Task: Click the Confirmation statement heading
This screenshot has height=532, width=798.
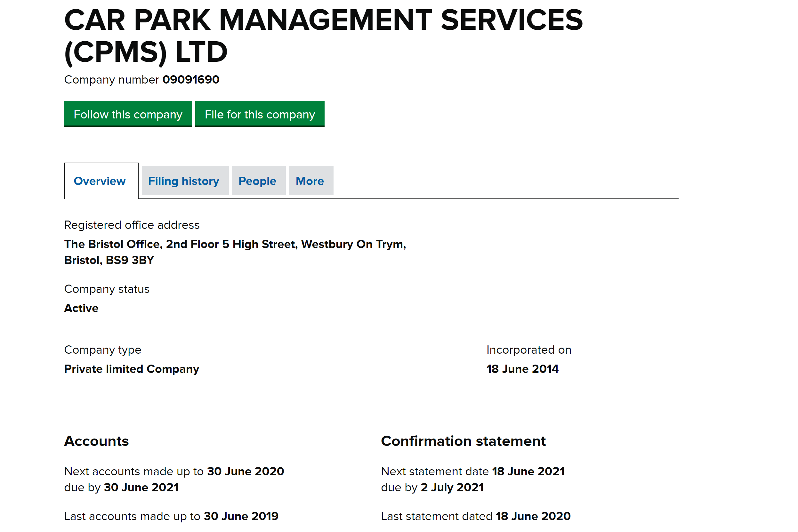Action: (463, 441)
